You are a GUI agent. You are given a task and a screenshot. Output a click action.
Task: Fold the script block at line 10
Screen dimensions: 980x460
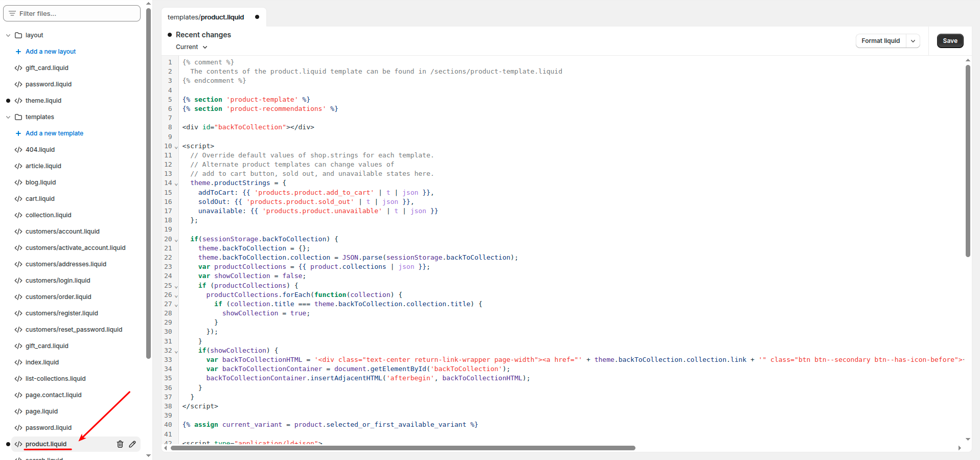(x=176, y=147)
